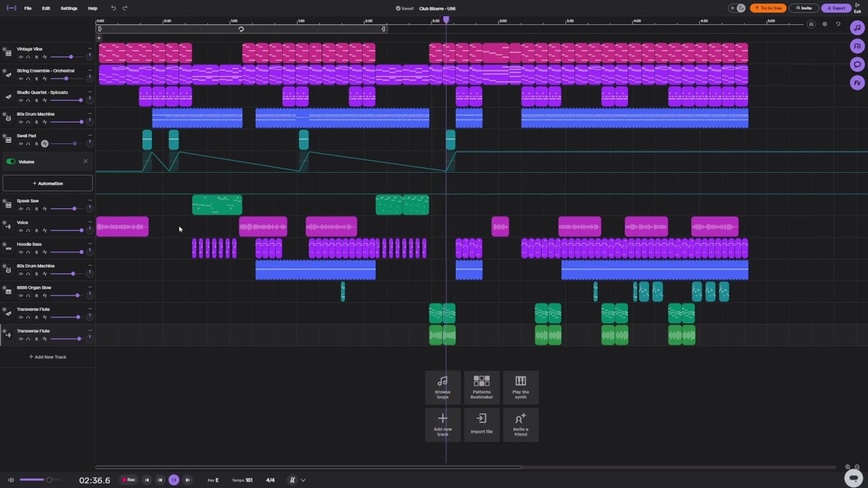
Task: Skip back to the project start
Action: pos(147,480)
